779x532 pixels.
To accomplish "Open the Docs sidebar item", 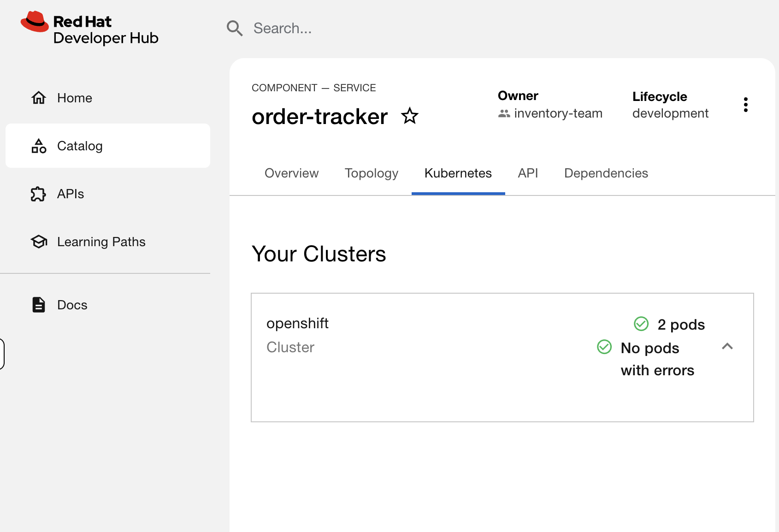I will (x=108, y=305).
